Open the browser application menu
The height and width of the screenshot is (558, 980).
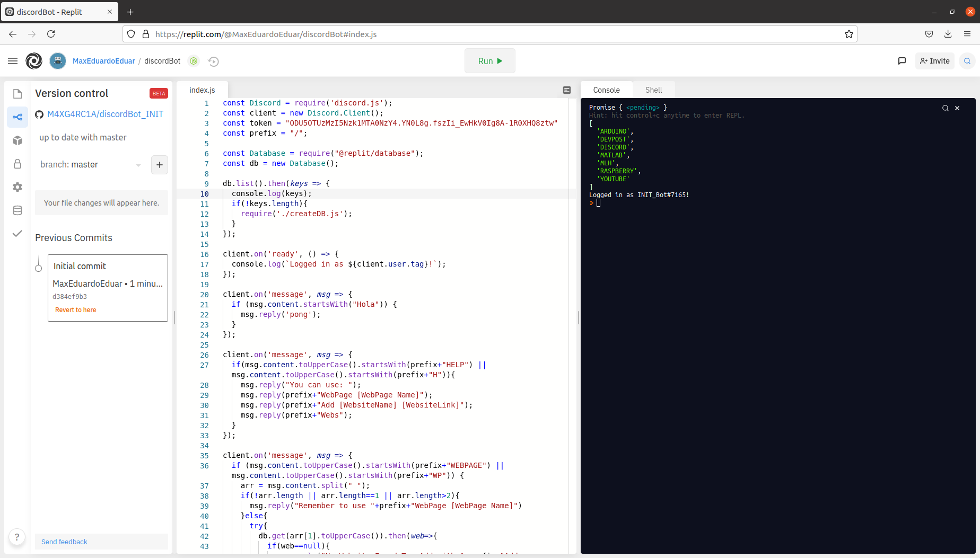967,34
